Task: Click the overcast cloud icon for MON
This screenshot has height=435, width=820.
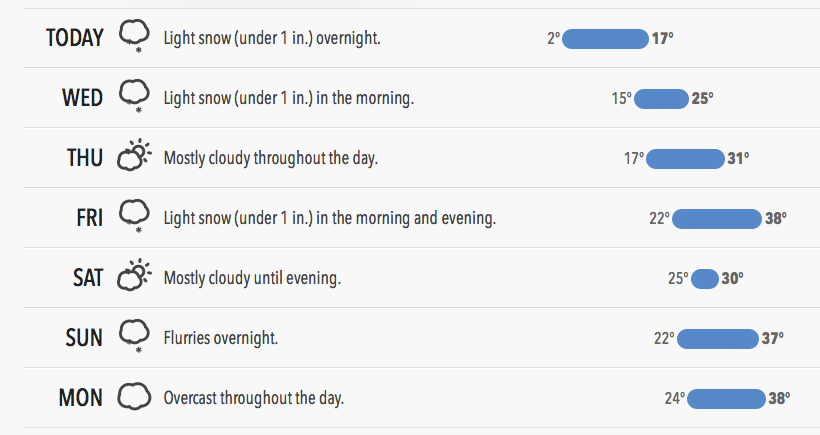Action: (134, 396)
